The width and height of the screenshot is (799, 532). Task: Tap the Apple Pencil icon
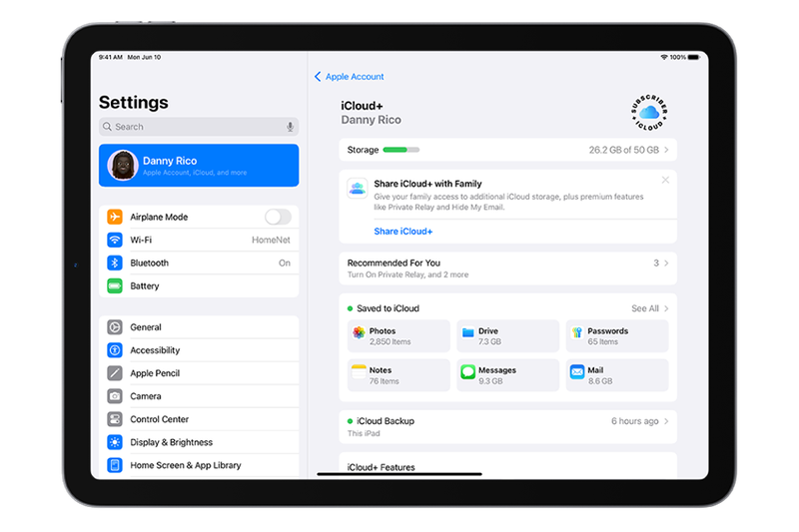(x=115, y=373)
